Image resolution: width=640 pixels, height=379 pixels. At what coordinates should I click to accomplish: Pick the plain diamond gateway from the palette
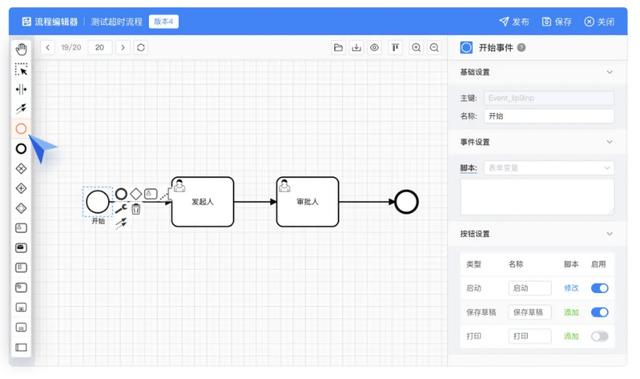[21, 208]
